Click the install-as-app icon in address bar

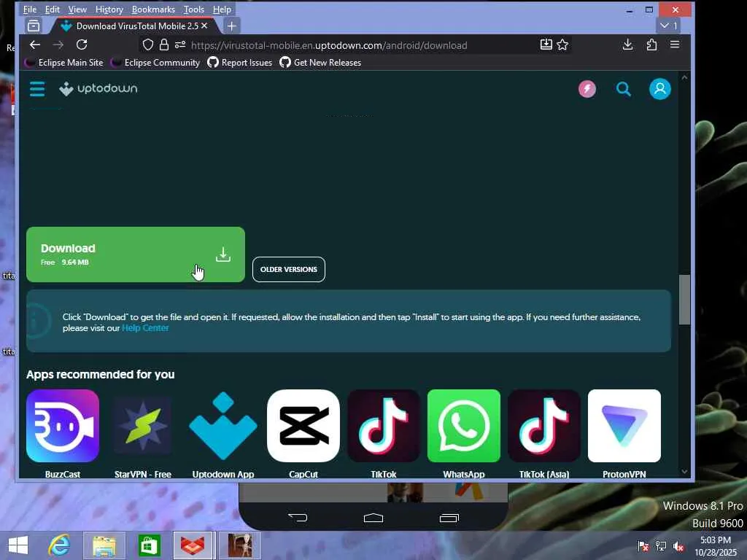546,44
